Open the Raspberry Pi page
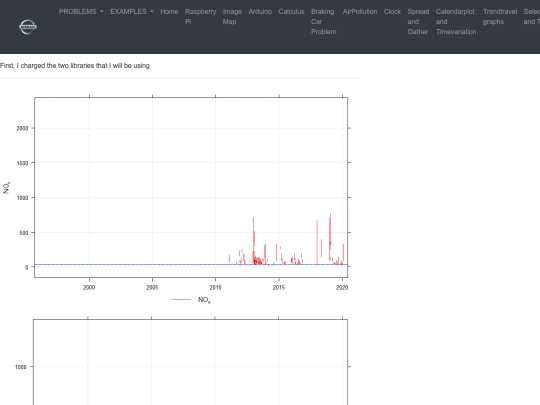 click(200, 17)
